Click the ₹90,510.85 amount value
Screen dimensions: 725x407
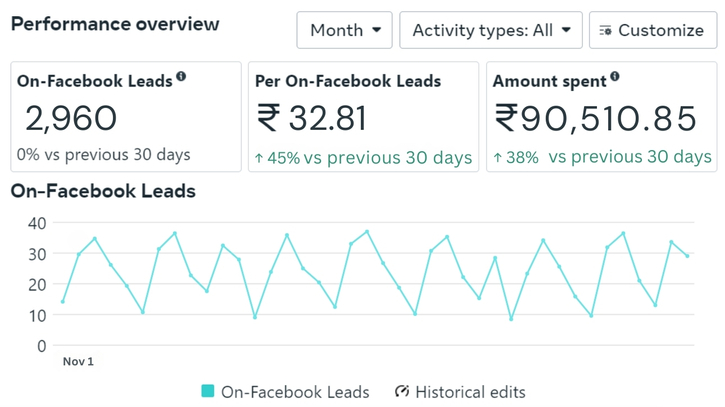click(x=596, y=119)
